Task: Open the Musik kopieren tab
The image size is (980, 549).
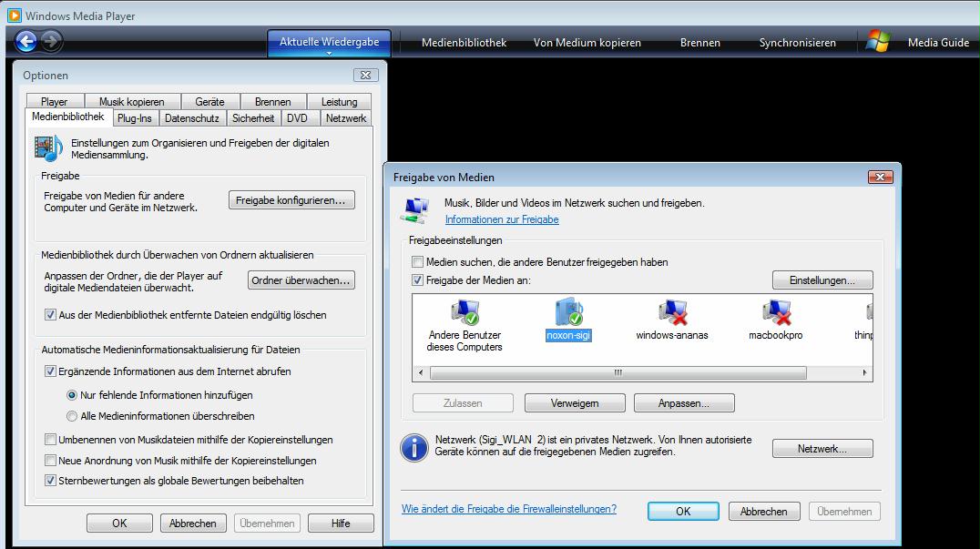Action: [132, 101]
